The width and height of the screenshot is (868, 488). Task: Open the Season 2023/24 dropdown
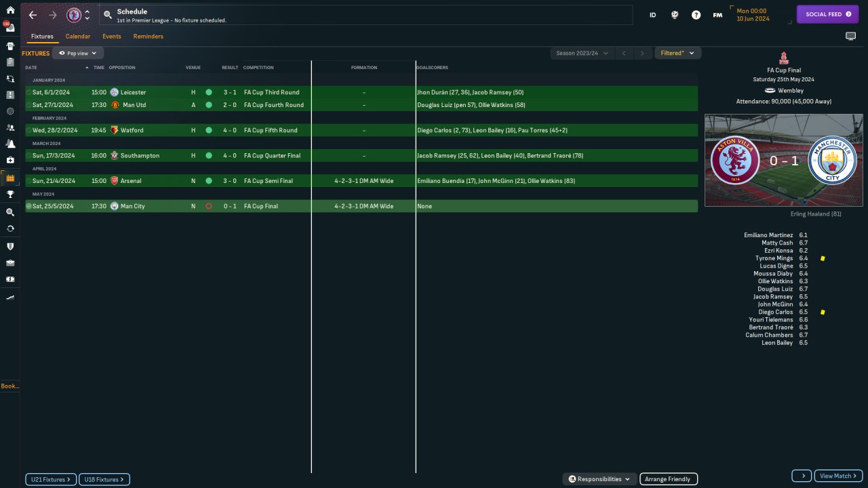click(582, 53)
